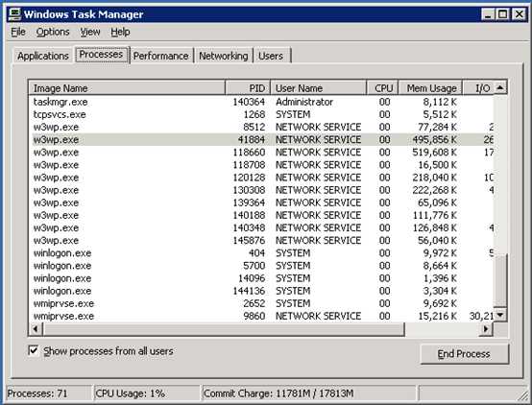Select winlogon.exe with PID 5700
Screen dimensions: 532x405
point(261,266)
